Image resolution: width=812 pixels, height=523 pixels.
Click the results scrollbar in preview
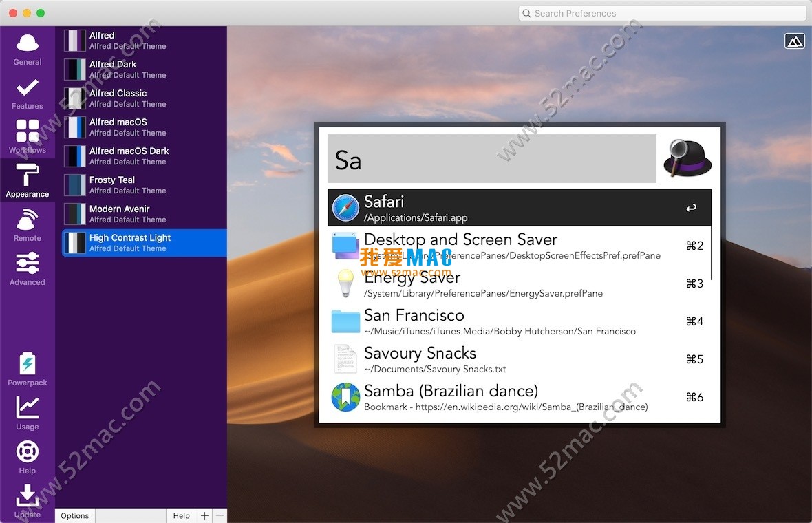[712, 253]
